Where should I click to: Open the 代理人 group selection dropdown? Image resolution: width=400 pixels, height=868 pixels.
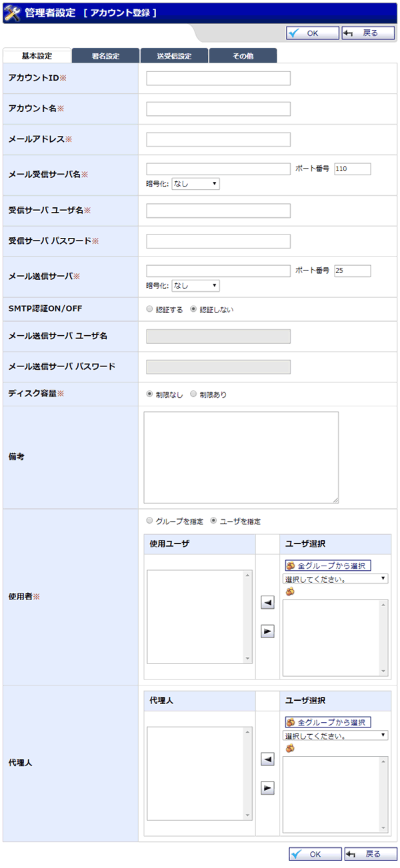pyautogui.click(x=335, y=735)
